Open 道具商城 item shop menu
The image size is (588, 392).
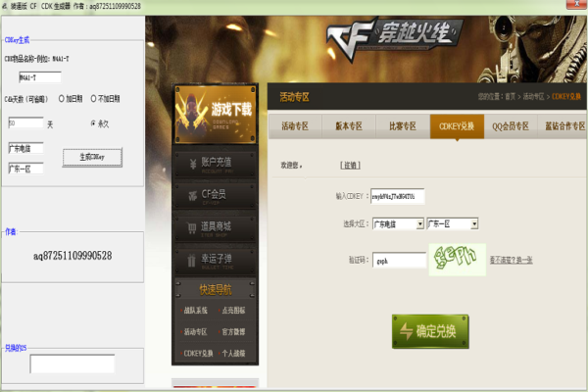pos(216,228)
